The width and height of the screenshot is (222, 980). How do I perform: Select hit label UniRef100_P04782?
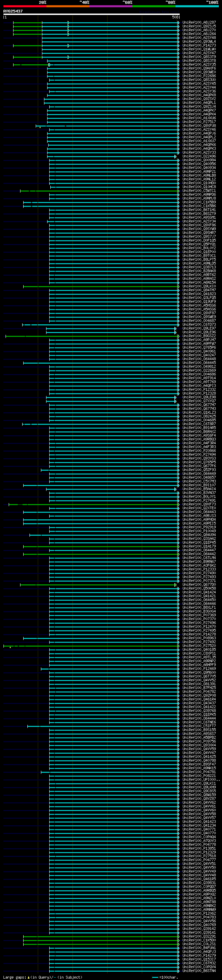(199, 692)
